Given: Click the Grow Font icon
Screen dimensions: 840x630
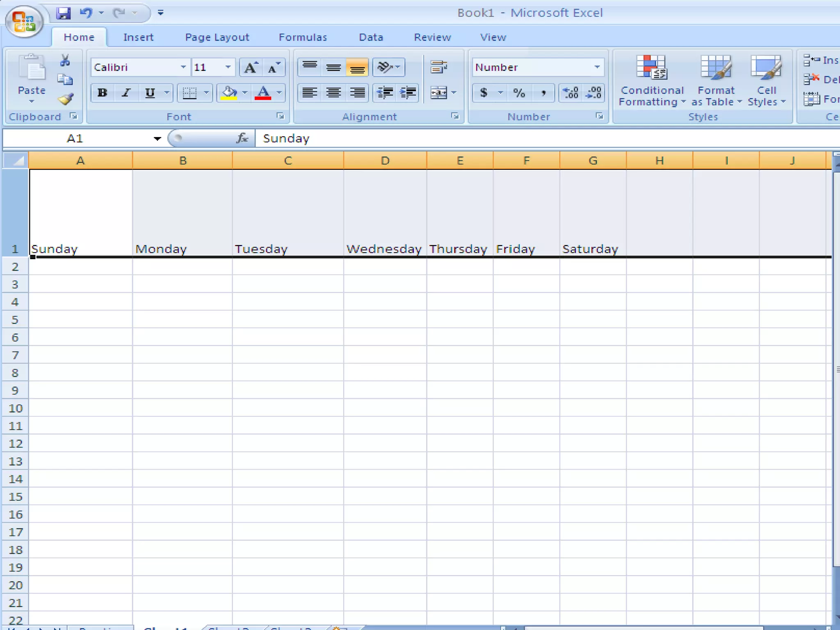Looking at the screenshot, I should (x=251, y=68).
